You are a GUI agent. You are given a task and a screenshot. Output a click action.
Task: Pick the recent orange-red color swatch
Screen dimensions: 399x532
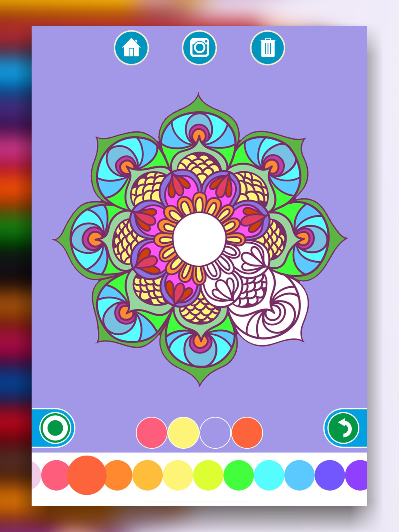(247, 433)
